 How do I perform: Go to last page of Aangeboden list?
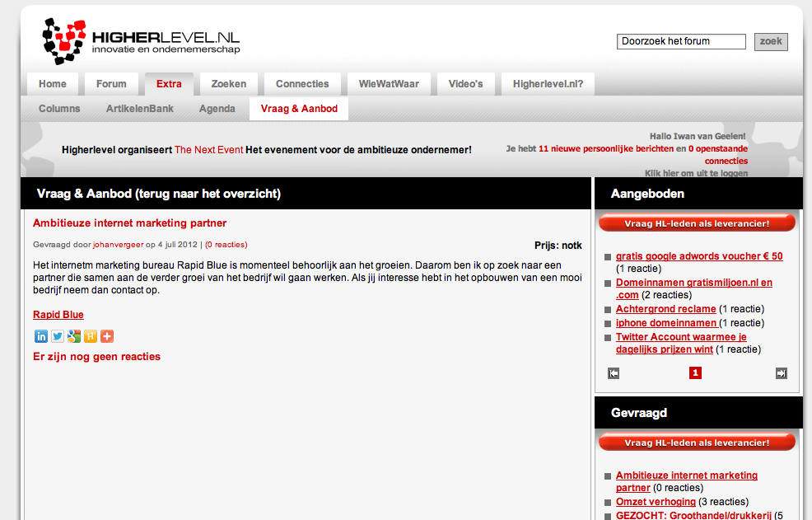point(781,373)
